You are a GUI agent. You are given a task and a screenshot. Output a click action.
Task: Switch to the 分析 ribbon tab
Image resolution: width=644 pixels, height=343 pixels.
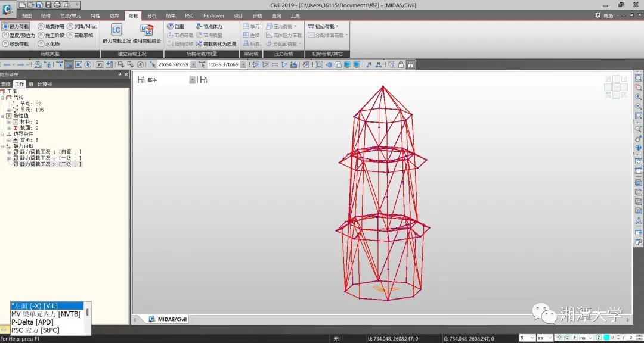[x=152, y=15]
